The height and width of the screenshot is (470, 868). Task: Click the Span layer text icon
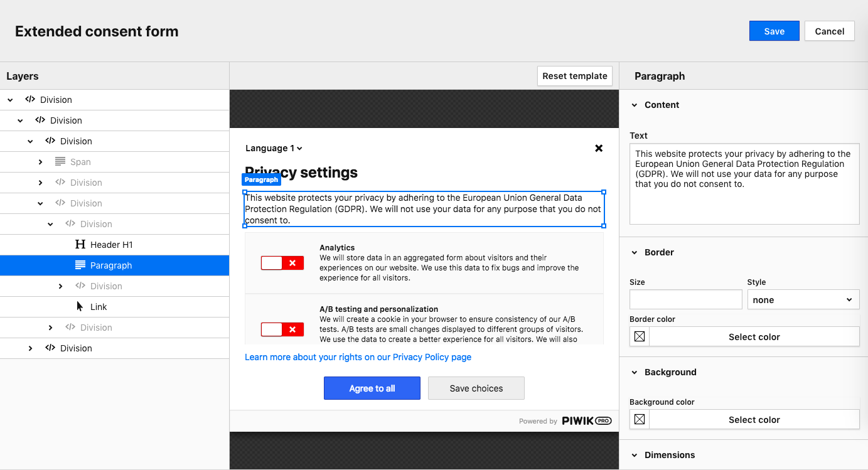[x=60, y=161]
